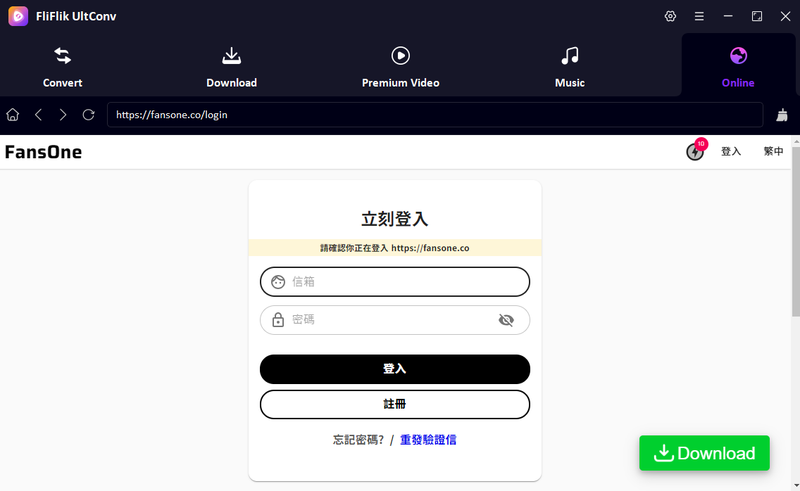Focus the 密碼 password field
Image resolution: width=800 pixels, height=491 pixels.
tap(395, 320)
